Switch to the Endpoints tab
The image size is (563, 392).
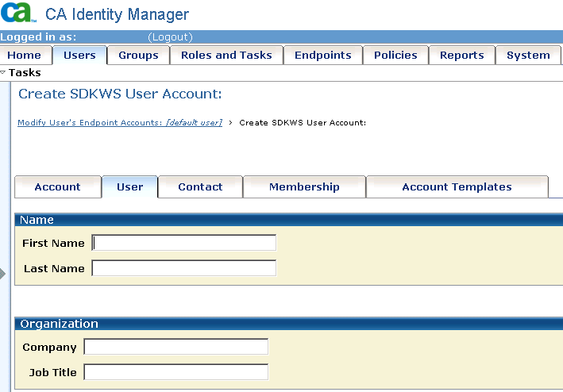click(x=322, y=55)
